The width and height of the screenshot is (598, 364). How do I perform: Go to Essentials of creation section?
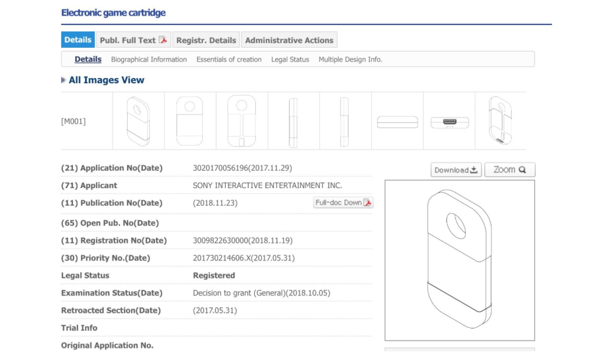tap(229, 59)
